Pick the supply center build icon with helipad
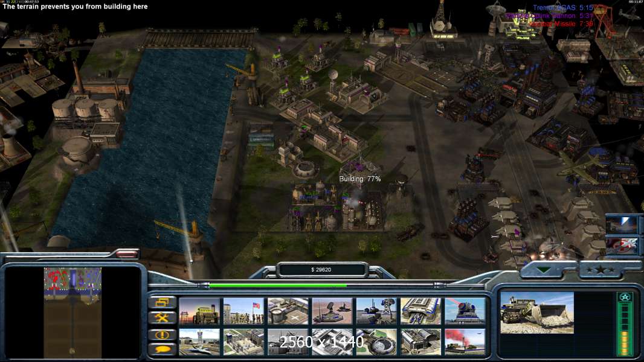 click(x=288, y=311)
